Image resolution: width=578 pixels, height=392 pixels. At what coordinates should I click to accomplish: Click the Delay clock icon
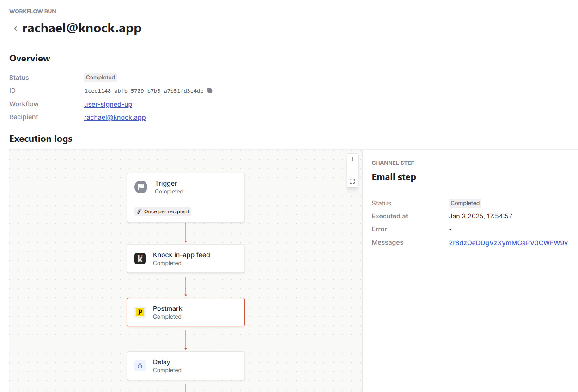140,366
